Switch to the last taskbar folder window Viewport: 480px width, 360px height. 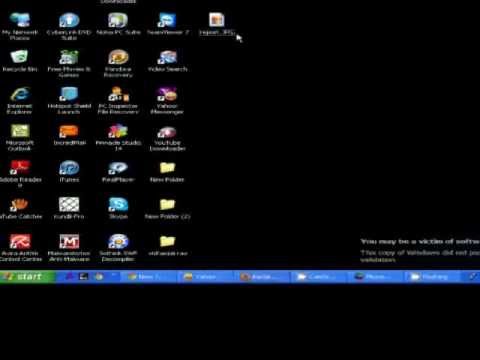coord(434,277)
